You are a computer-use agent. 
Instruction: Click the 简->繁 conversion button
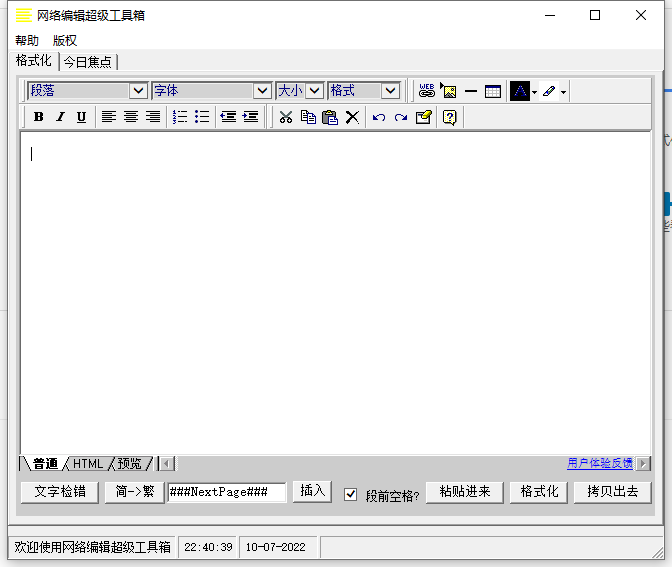click(135, 492)
